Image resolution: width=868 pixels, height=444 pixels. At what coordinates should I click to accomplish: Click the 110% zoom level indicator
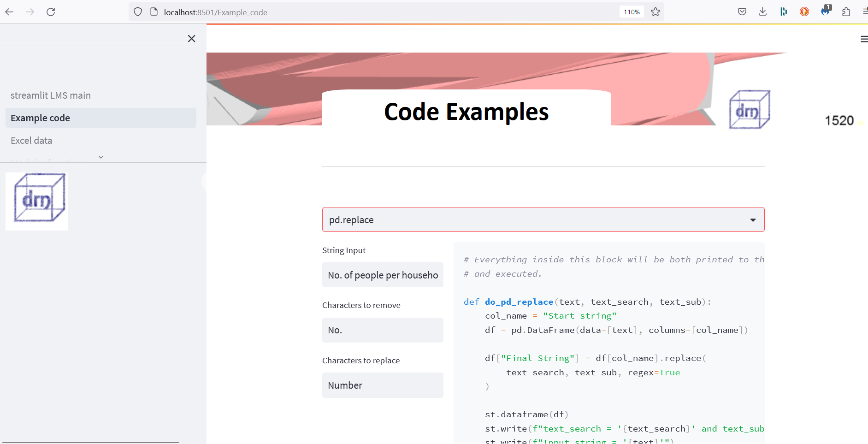[632, 12]
